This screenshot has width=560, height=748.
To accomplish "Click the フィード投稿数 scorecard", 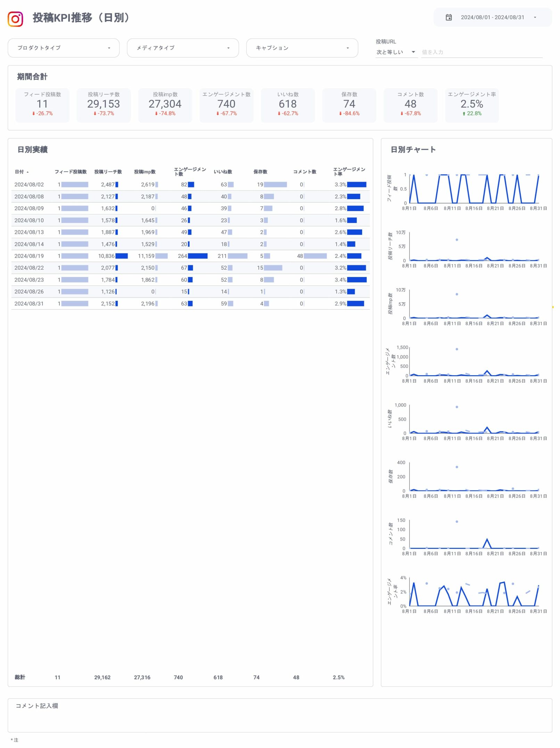I will [42, 104].
